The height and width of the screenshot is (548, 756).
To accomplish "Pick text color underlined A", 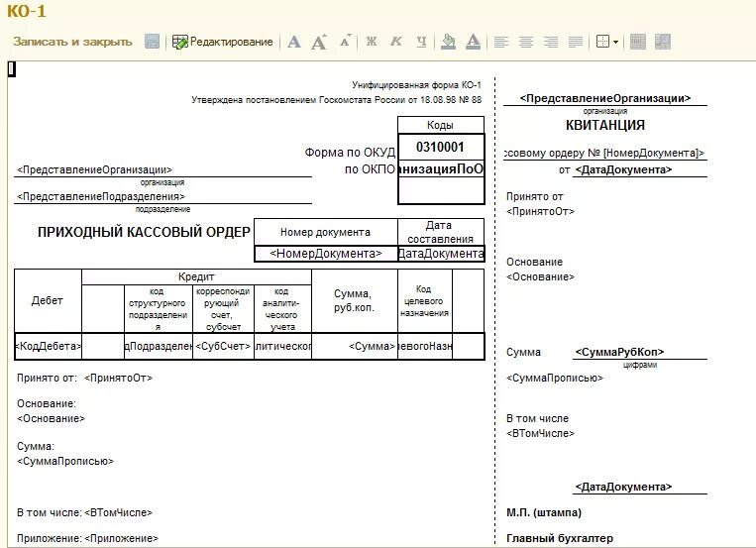I will (473, 42).
